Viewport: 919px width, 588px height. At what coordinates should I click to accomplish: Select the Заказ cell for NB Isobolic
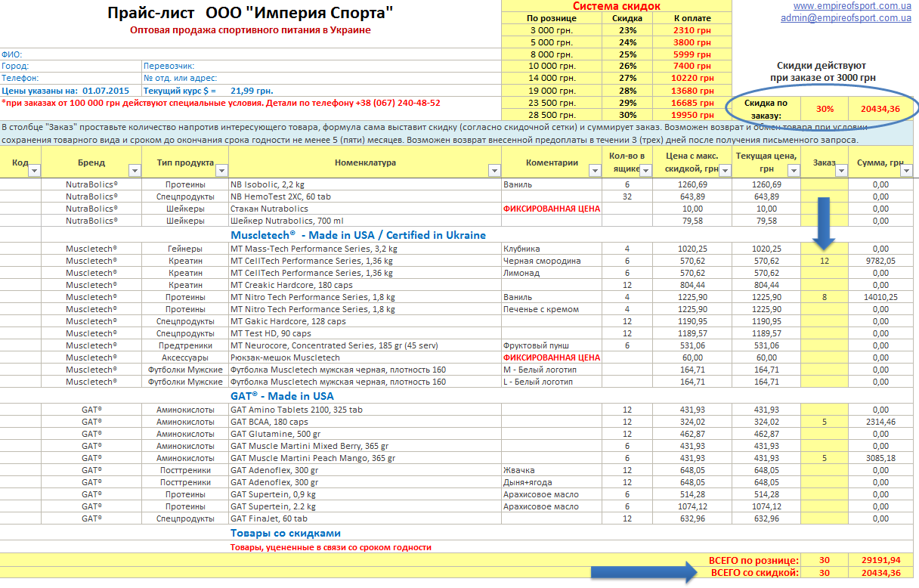pos(825,184)
